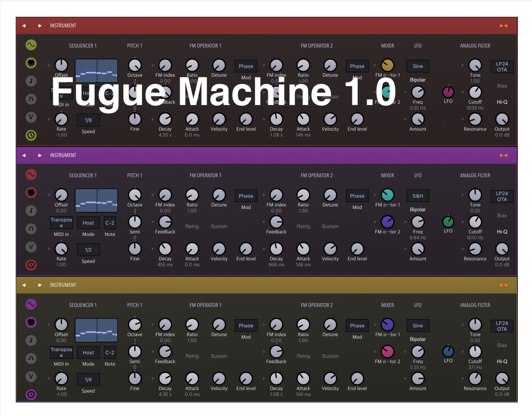Viewport: 532px width, 416px height.
Task: Toggle Hi-Q in the purple instrument's filter
Action: 502,232
